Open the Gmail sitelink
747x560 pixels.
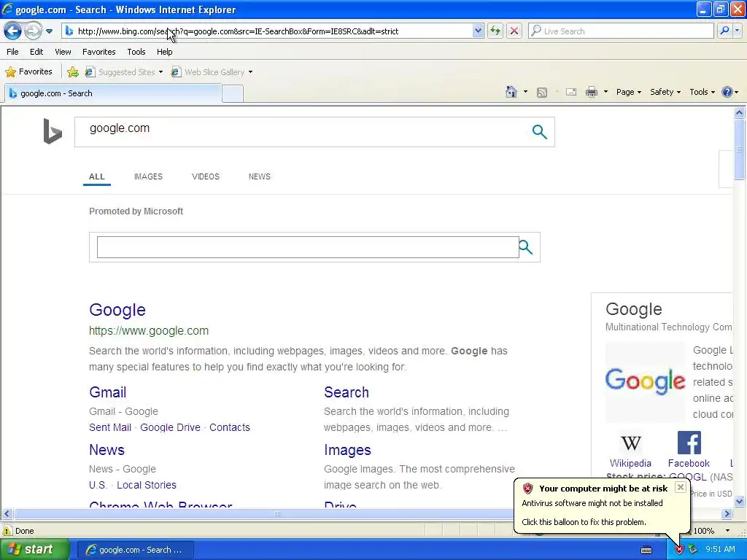pyautogui.click(x=108, y=392)
